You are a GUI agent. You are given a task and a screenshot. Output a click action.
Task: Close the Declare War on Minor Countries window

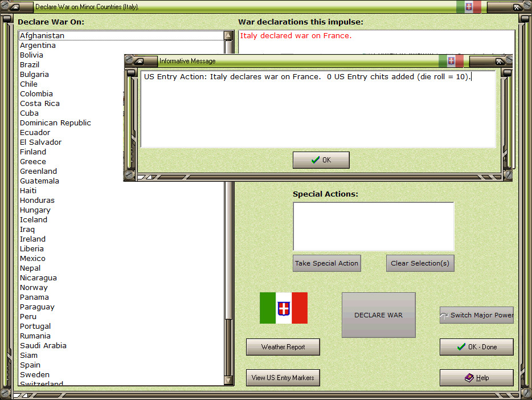[x=517, y=7]
